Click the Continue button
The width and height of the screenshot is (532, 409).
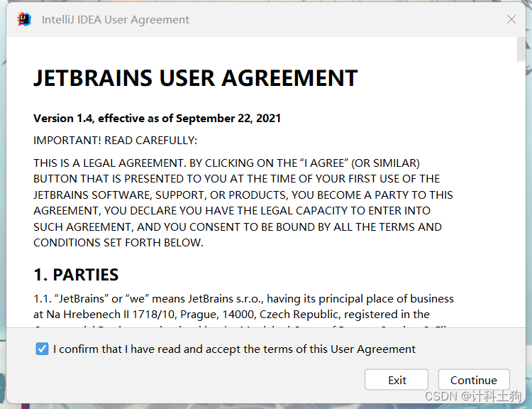474,380
